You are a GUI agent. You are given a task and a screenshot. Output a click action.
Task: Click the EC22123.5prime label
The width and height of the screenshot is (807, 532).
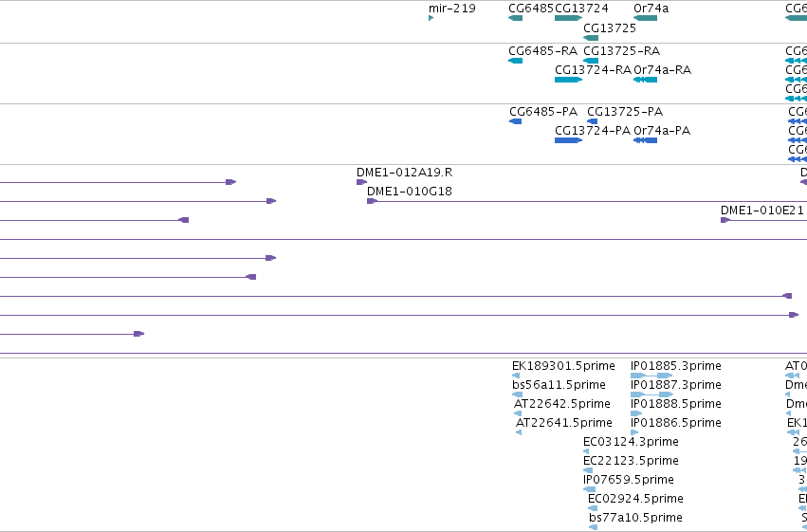pos(631,461)
